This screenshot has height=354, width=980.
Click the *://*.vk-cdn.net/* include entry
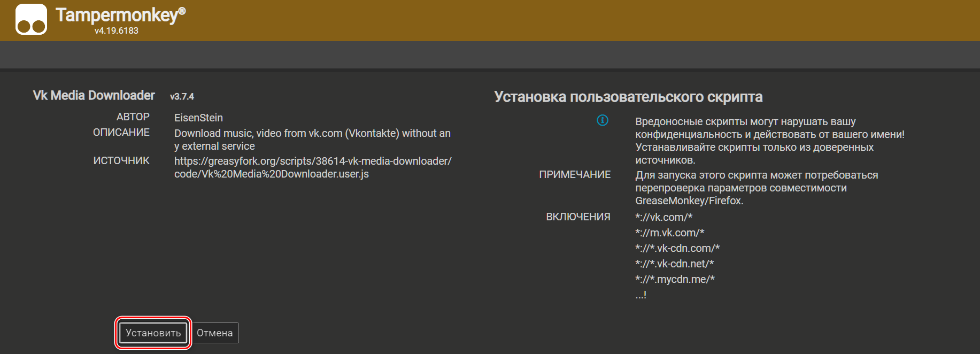[675, 264]
